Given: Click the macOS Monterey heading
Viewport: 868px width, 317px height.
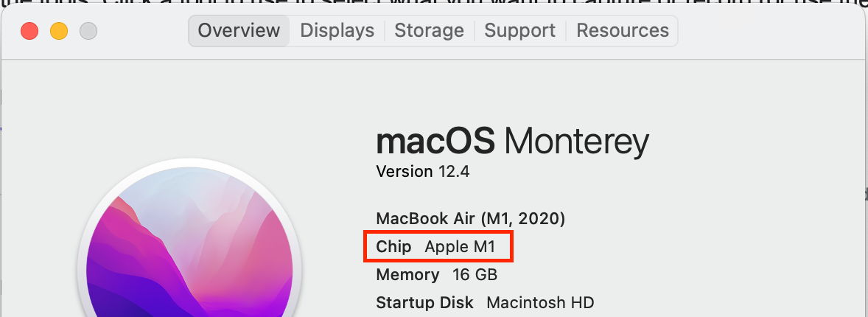Looking at the screenshot, I should click(512, 142).
